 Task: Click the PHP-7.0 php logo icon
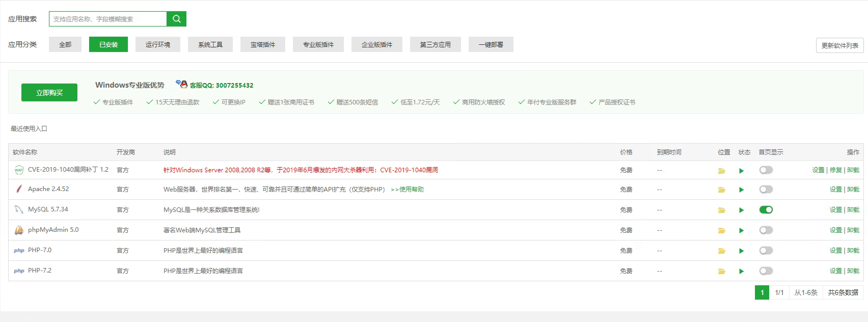pyautogui.click(x=19, y=251)
